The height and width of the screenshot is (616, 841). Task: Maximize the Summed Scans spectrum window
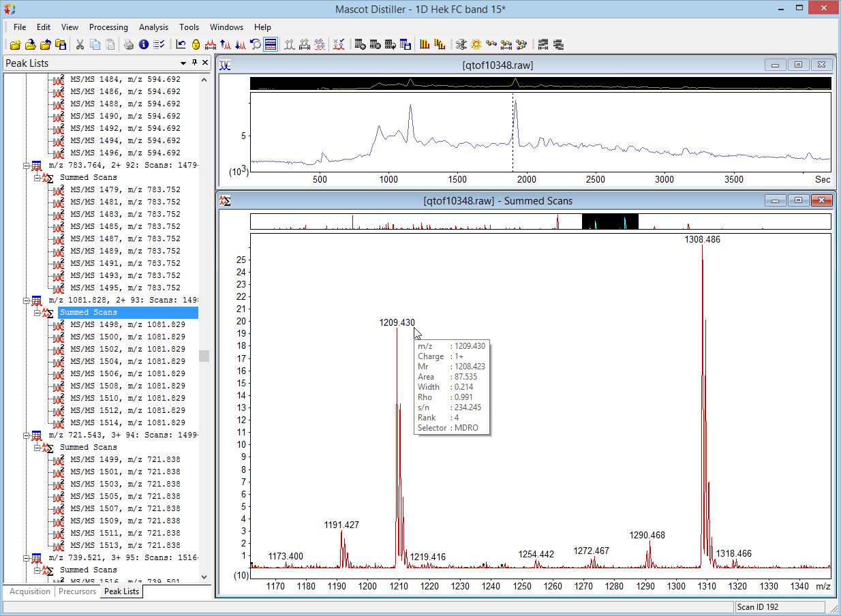799,200
